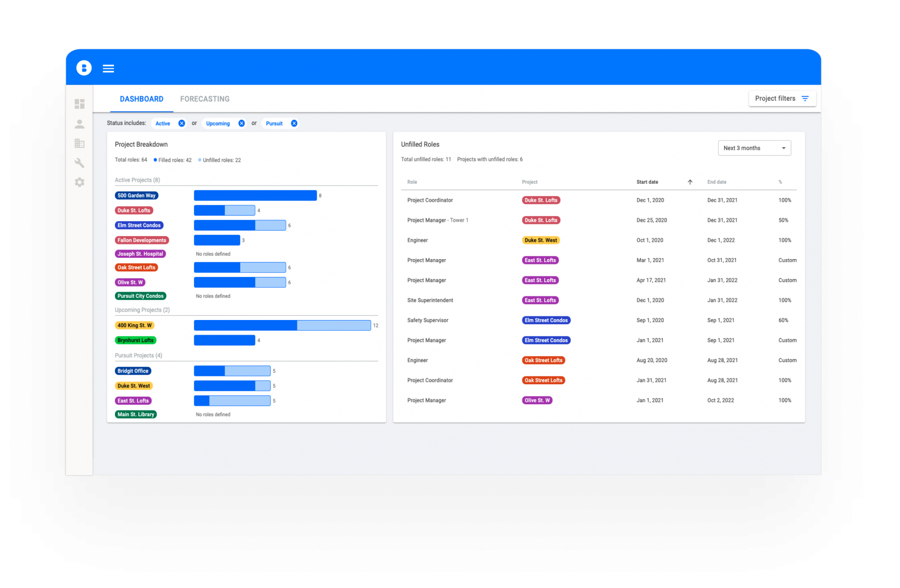This screenshot has width=900, height=588.
Task: Select the Dashboard tab
Action: click(x=142, y=99)
